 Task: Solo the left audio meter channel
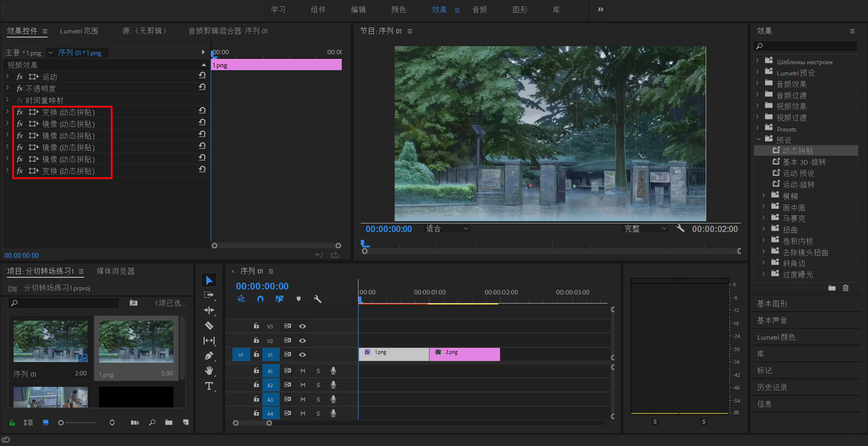(x=655, y=422)
